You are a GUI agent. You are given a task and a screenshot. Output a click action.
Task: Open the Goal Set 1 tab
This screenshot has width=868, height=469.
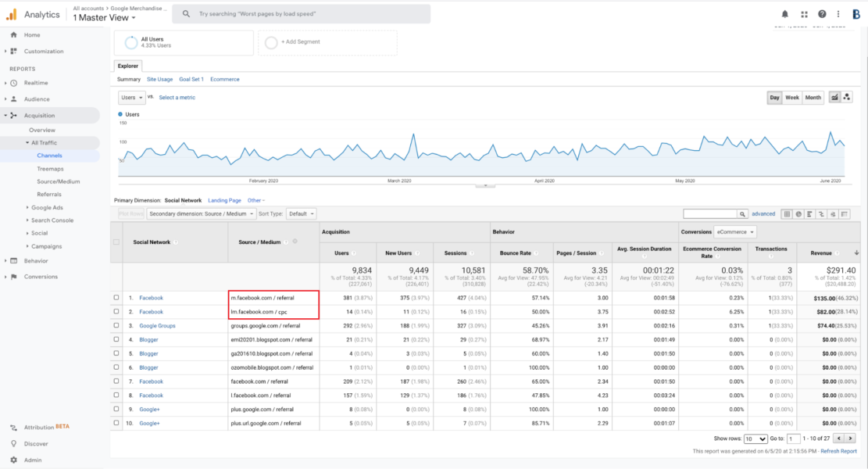pyautogui.click(x=191, y=79)
